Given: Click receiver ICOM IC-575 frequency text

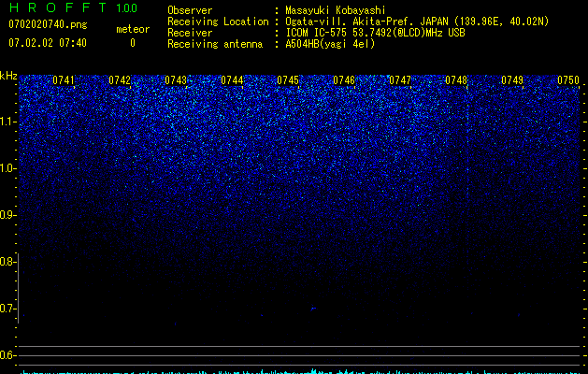Looking at the screenshot, I should coord(375,33).
